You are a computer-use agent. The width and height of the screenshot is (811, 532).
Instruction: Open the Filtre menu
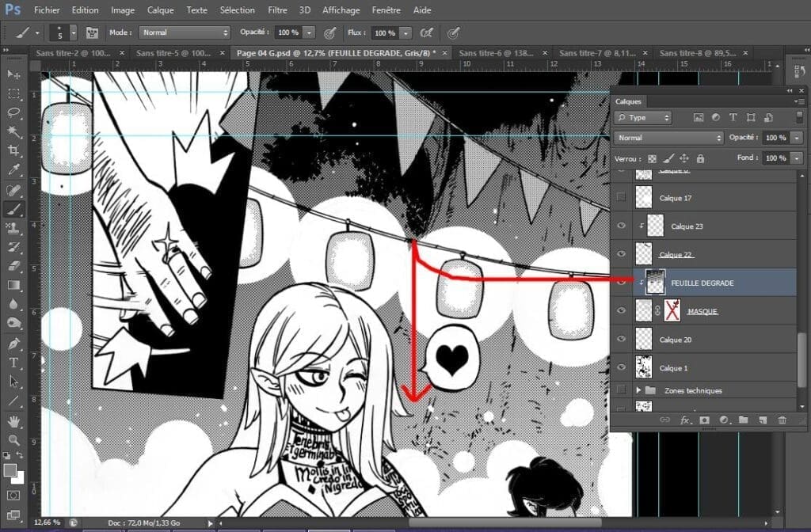[x=277, y=9]
